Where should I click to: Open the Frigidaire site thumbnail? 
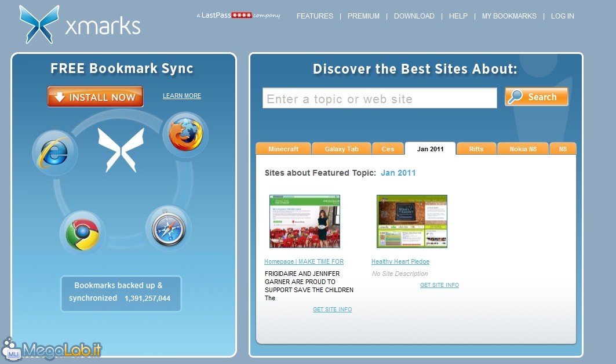pos(304,221)
